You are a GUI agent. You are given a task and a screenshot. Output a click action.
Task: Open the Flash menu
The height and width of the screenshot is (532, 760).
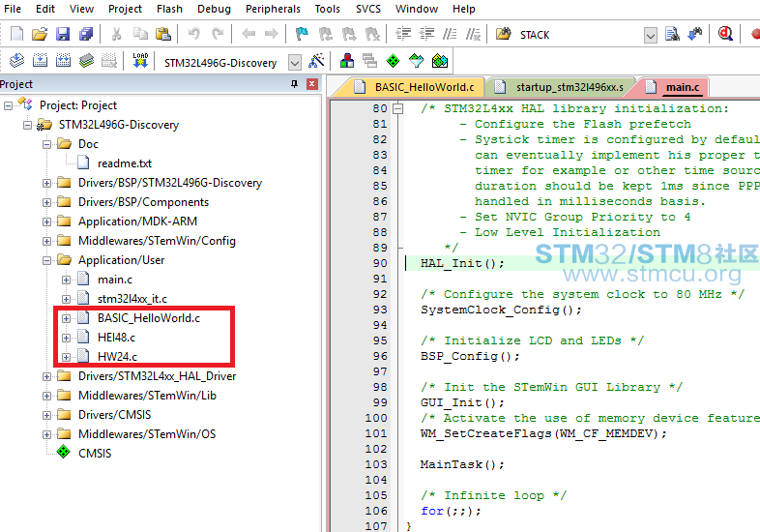[169, 9]
